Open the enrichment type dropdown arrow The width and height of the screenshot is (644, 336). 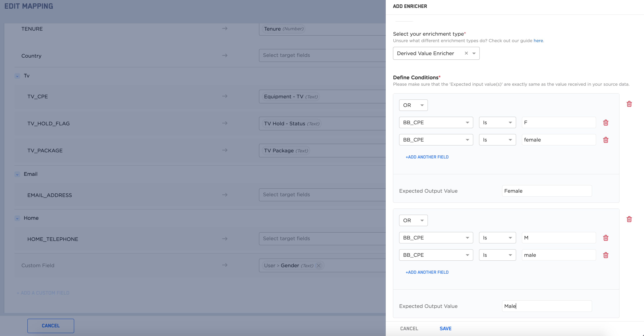(474, 53)
